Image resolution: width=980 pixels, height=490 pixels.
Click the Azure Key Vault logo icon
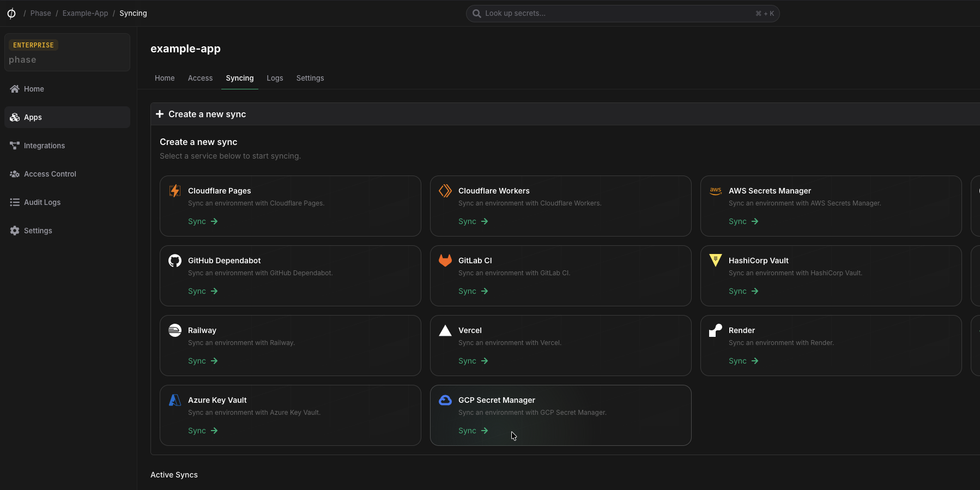click(x=175, y=400)
